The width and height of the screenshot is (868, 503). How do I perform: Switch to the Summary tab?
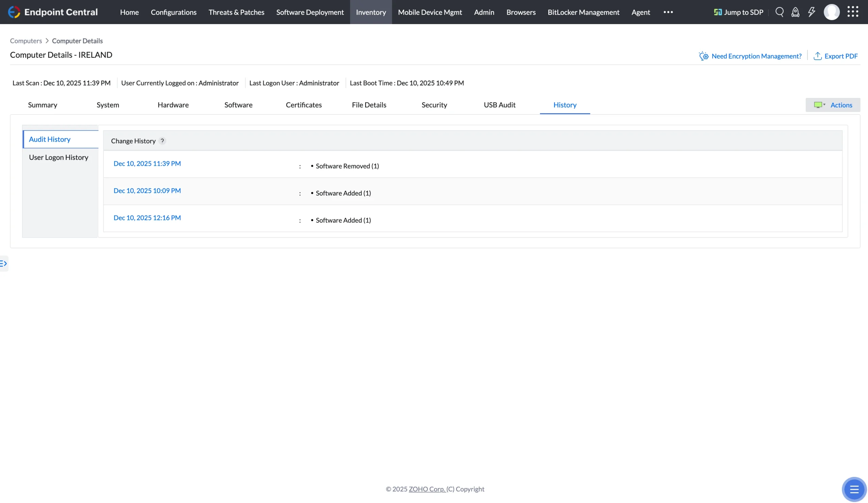click(43, 105)
